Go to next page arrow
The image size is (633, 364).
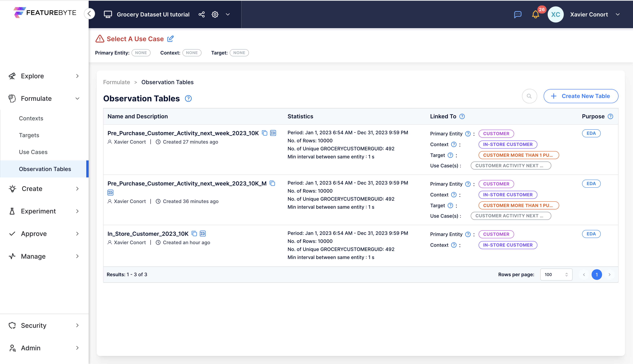(610, 275)
